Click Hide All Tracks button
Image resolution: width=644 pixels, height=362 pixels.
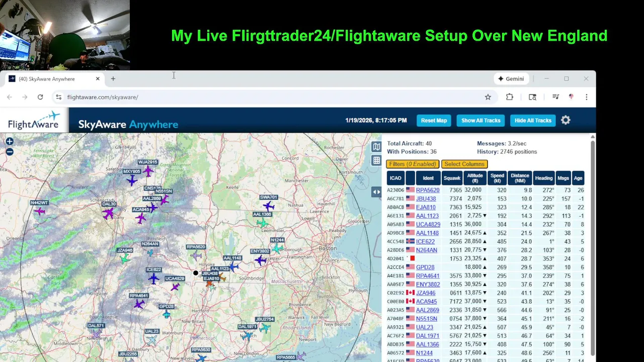533,120
